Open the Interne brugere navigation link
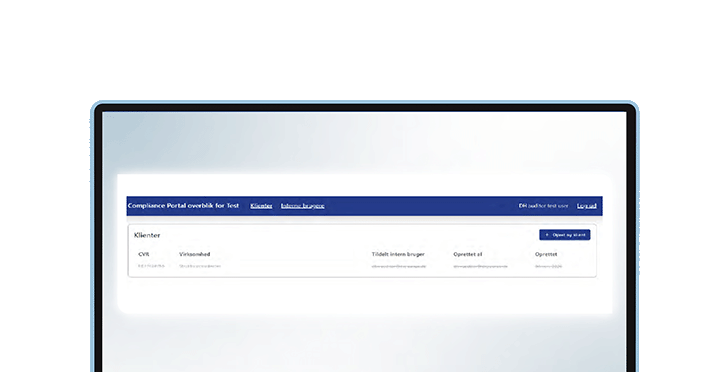The image size is (720, 372). pos(303,206)
